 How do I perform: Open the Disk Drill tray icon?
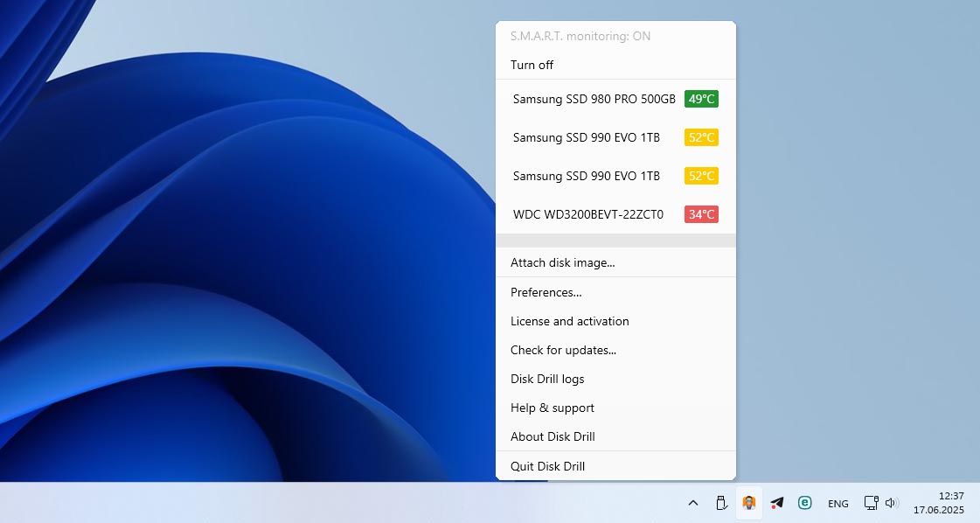(x=748, y=503)
